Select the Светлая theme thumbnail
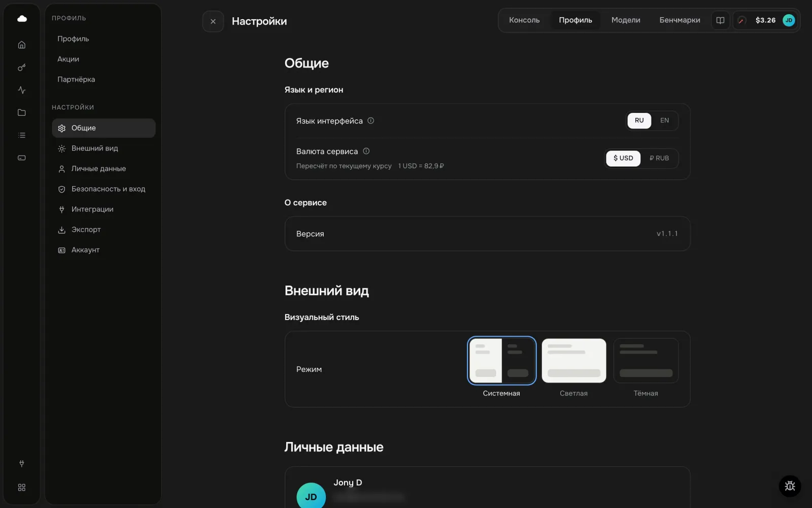 coord(574,361)
